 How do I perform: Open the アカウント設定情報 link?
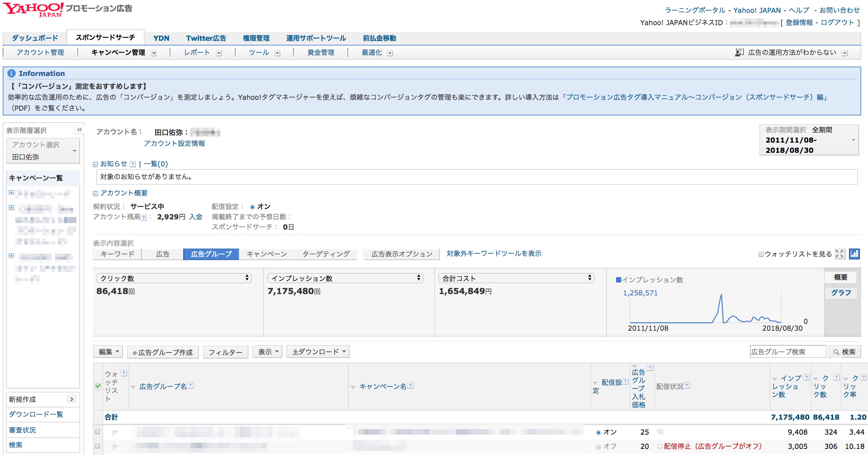174,144
